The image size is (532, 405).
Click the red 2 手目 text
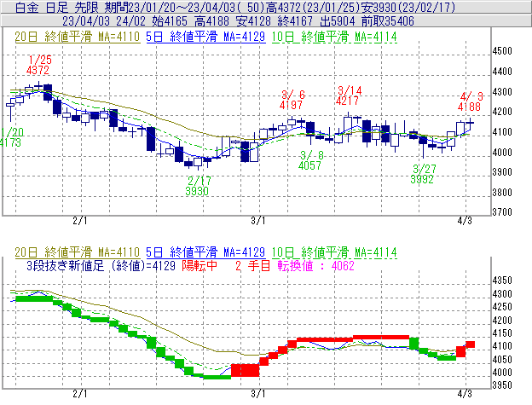point(252,265)
